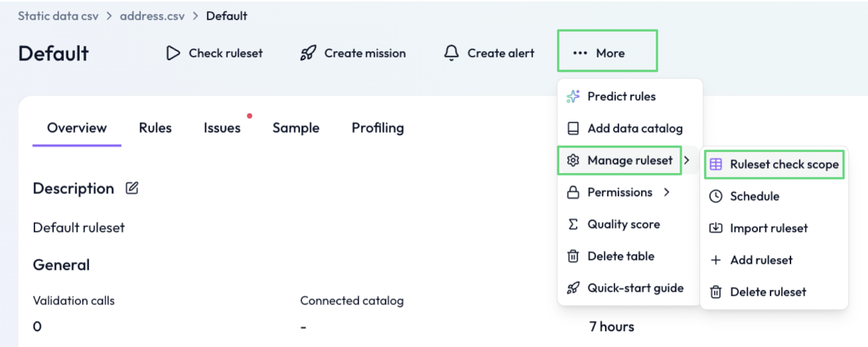This screenshot has height=347, width=868.
Task: Go to Static data csv breadcrumb
Action: pyautogui.click(x=58, y=16)
